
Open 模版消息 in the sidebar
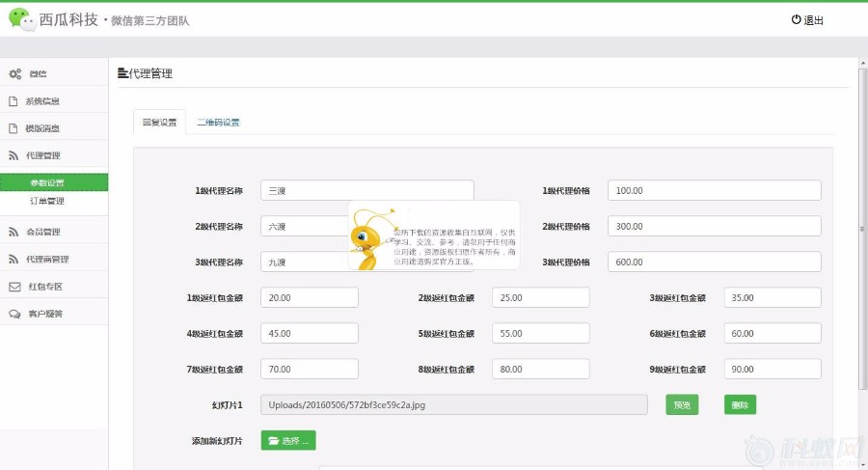pyautogui.click(x=54, y=128)
